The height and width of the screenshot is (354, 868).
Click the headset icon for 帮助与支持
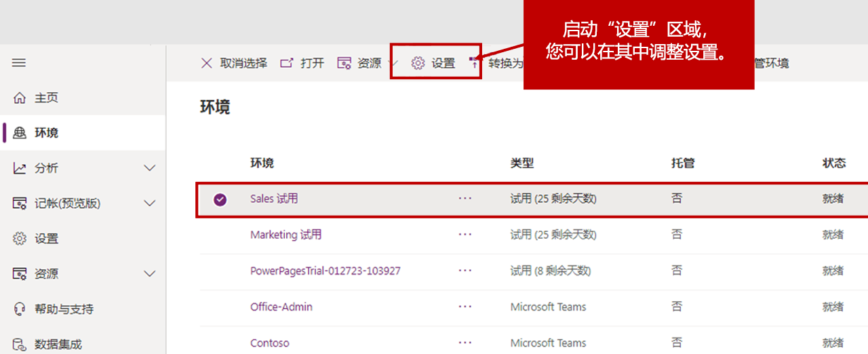(x=20, y=309)
